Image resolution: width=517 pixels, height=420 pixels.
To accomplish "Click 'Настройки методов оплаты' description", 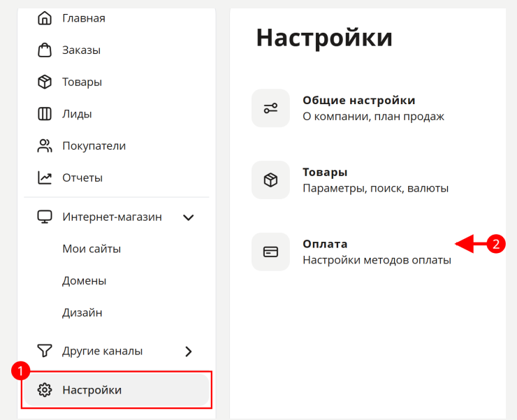I will pos(377,260).
